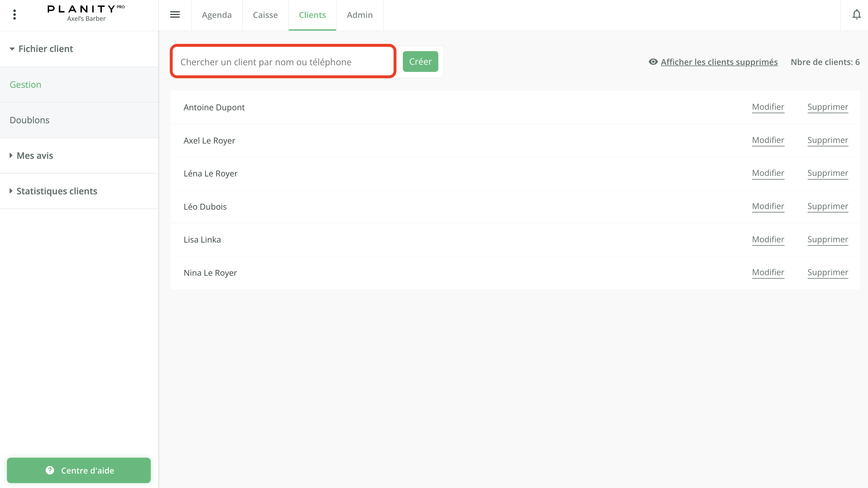
Task: Open the Caisse tab
Action: pos(265,15)
